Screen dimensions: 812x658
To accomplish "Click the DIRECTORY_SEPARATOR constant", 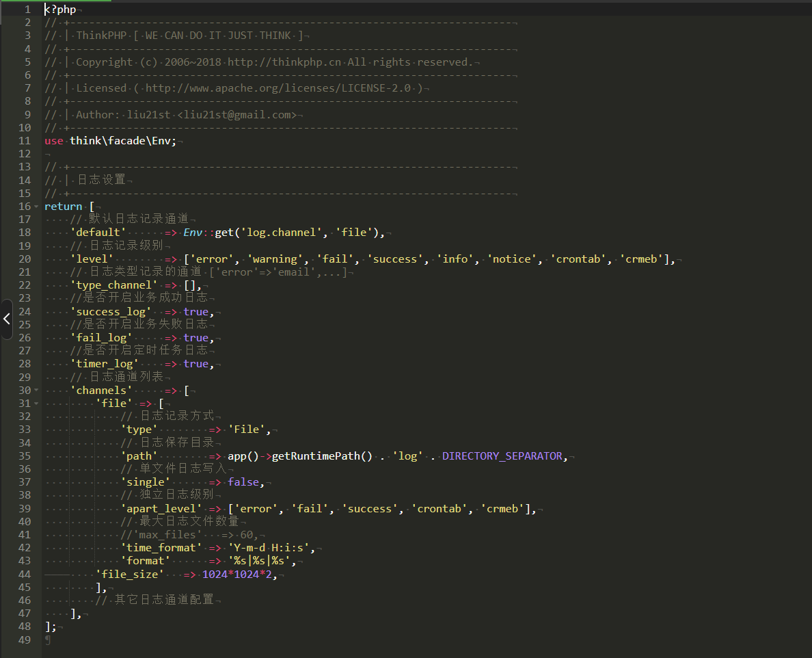I will [502, 456].
